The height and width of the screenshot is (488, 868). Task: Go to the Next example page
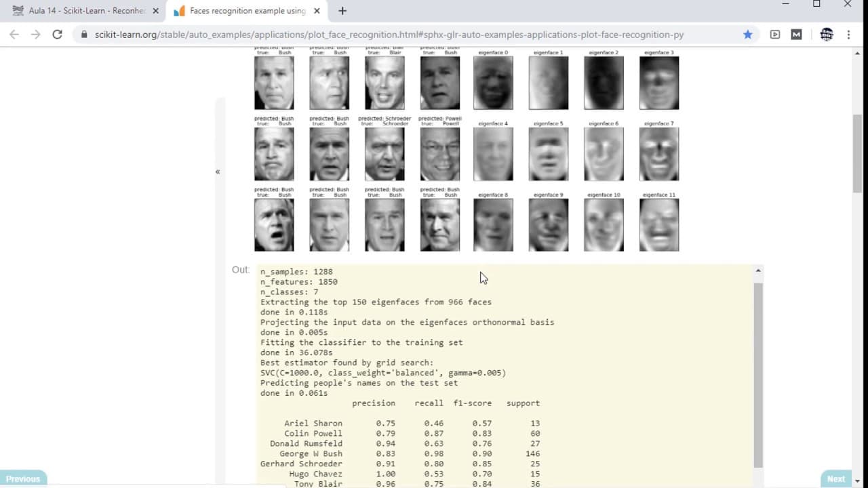tap(836, 479)
